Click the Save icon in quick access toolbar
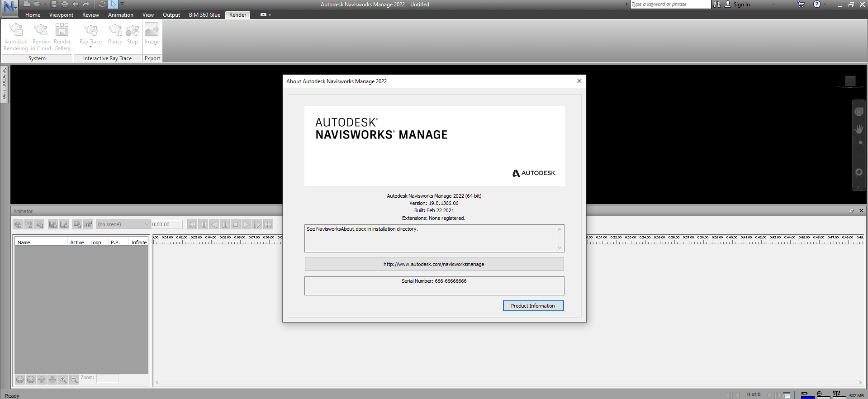 (x=54, y=4)
